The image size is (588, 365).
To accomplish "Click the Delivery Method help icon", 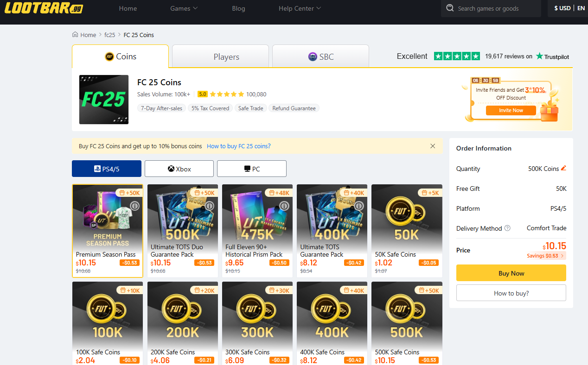I will click(507, 228).
